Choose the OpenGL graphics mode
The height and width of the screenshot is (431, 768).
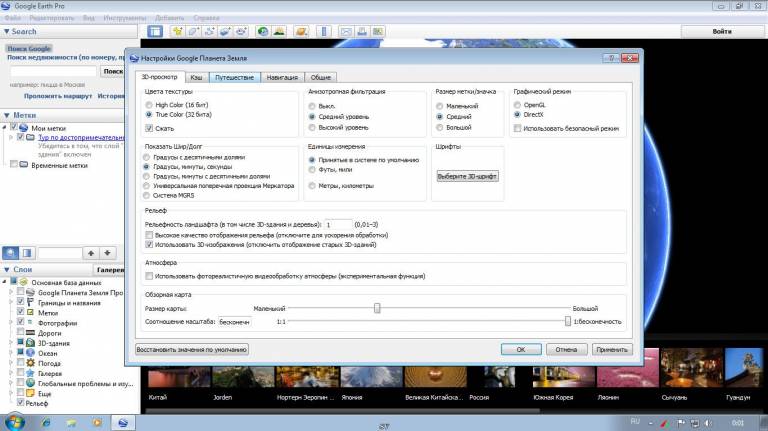pos(517,105)
